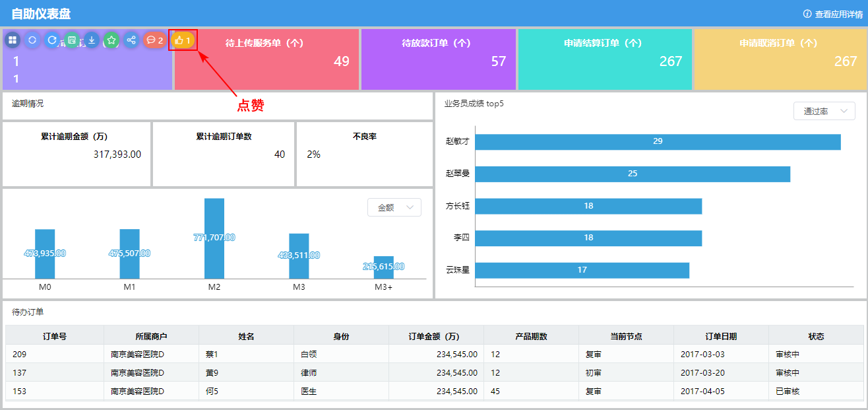Viewport: 868px width, 410px height.
Task: Click the info icon beside 查看应用详情
Action: pos(807,14)
